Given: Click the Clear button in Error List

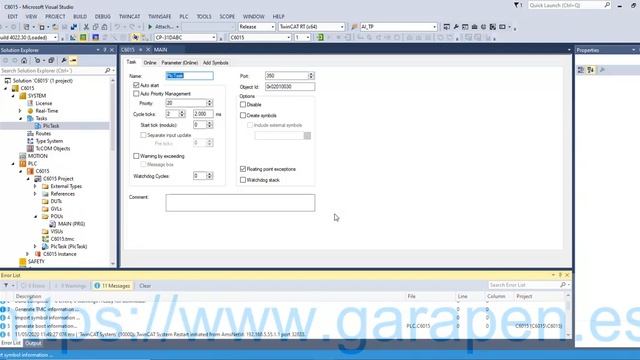Looking at the screenshot, I should pyautogui.click(x=145, y=286).
